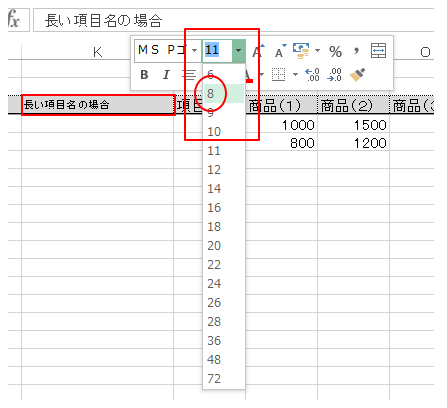Choose font size 20 from list
This screenshot has height=408, width=447.
[x=224, y=245]
